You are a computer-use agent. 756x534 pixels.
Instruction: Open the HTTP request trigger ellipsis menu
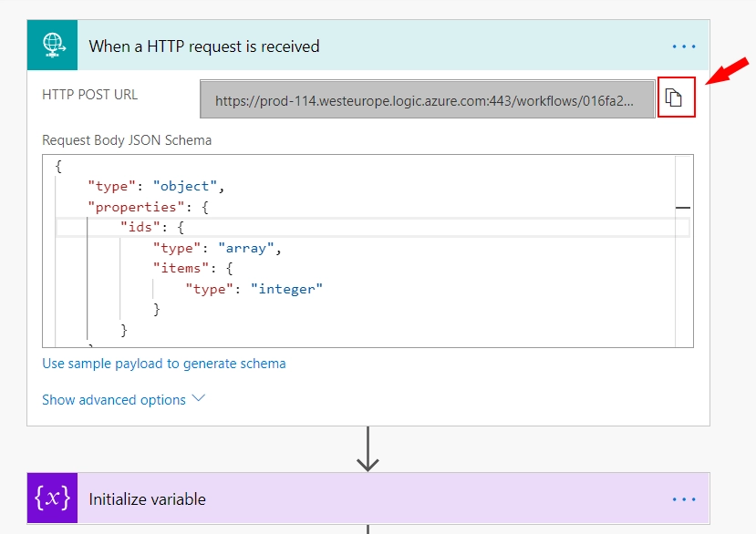click(x=684, y=46)
